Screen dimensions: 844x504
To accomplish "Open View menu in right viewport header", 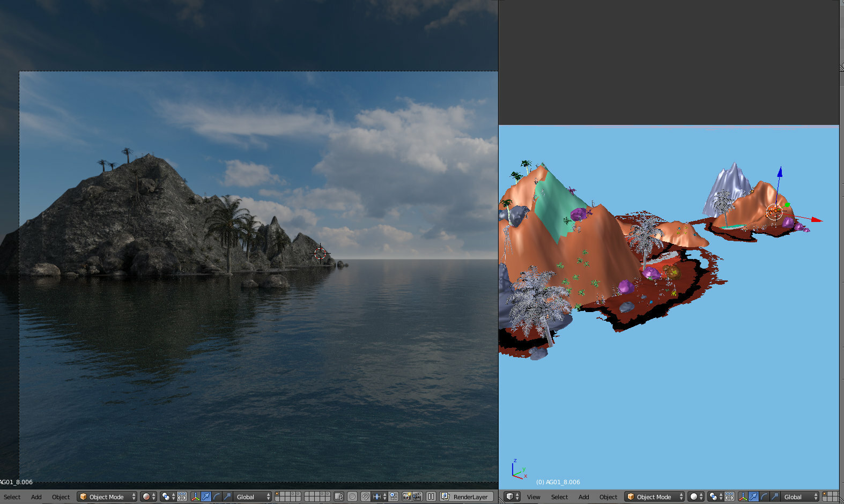I will point(534,497).
